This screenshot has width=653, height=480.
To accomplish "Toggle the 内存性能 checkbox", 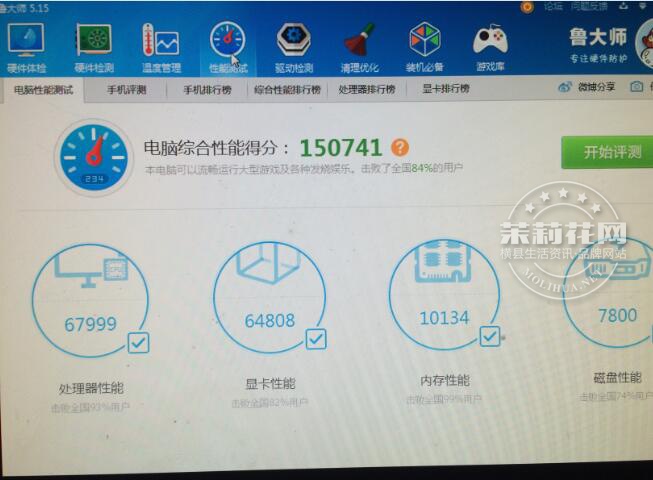I will pyautogui.click(x=490, y=336).
